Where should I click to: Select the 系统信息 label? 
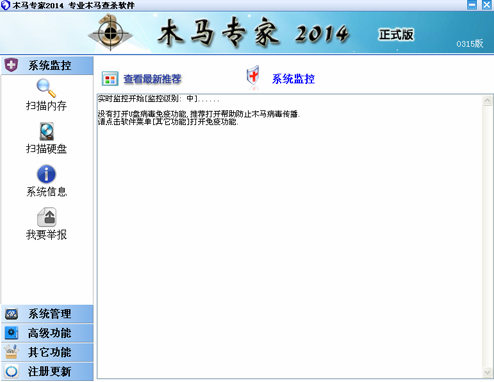click(46, 192)
